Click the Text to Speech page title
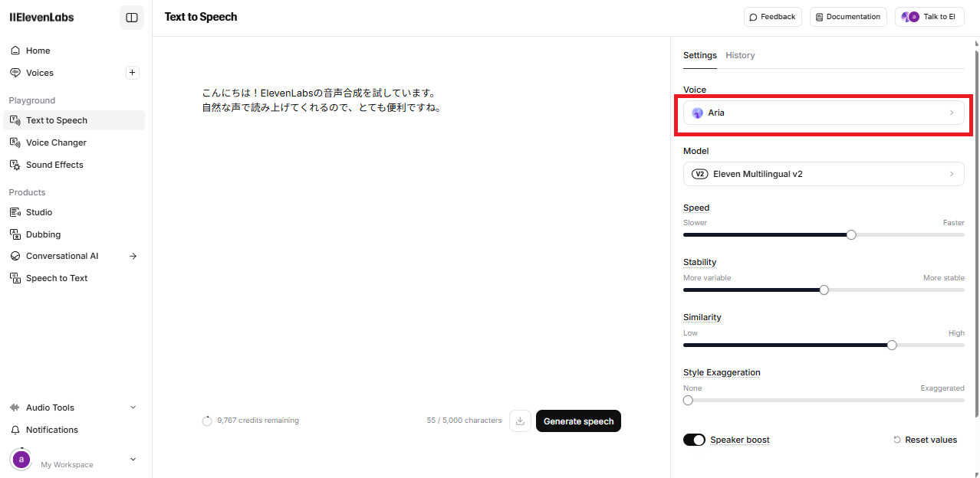The image size is (980, 478). [201, 17]
